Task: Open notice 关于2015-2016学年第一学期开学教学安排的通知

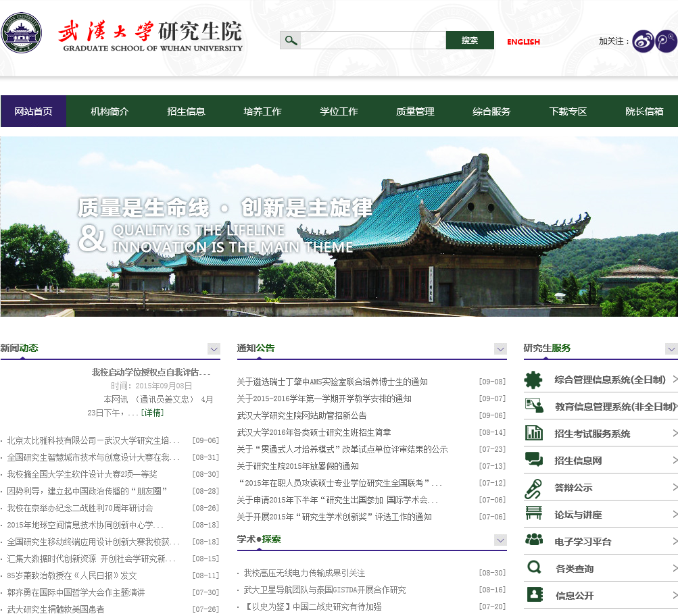Action: tap(324, 399)
